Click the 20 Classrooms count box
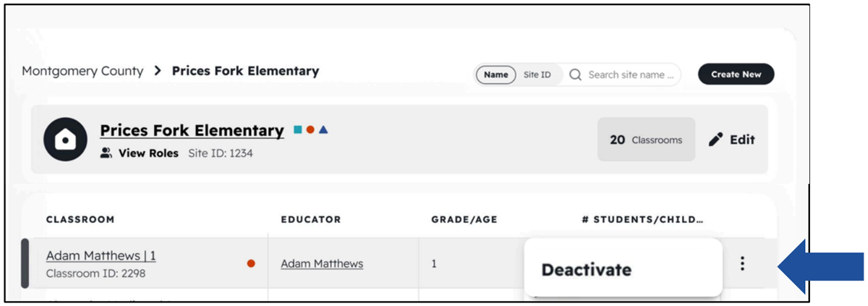The image size is (868, 306). tap(646, 140)
